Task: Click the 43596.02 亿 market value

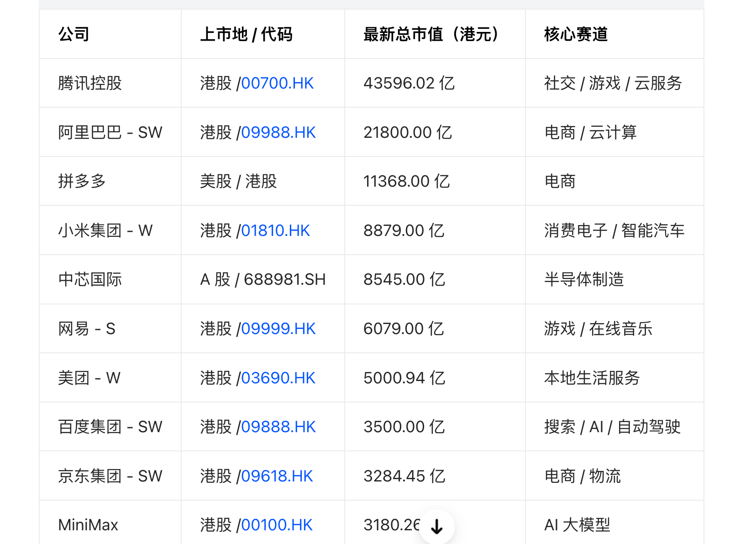Action: tap(409, 83)
